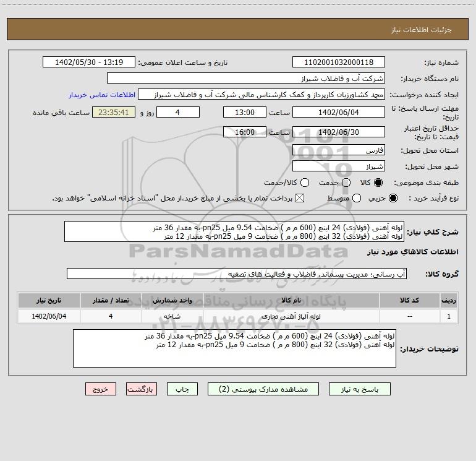Image resolution: width=476 pixels, height=461 pixels.
Task: Click the کد کالا column header
Action: click(x=409, y=300)
